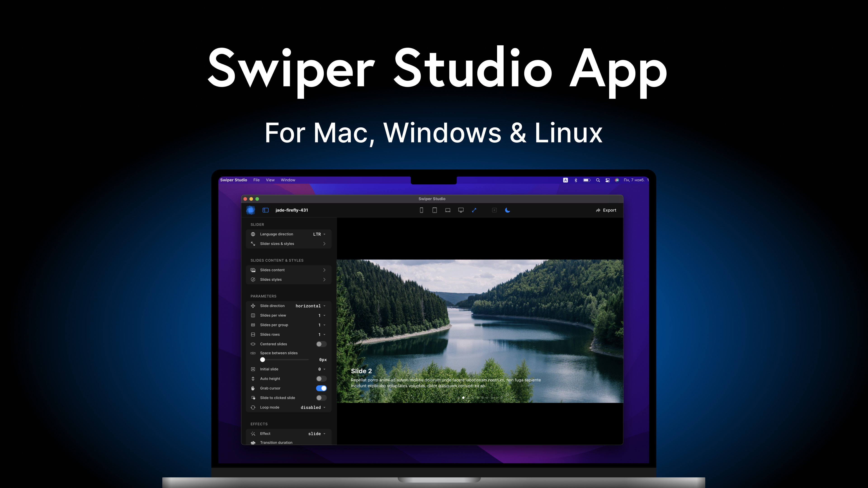Switch to desktop monitor preview size

[461, 210]
